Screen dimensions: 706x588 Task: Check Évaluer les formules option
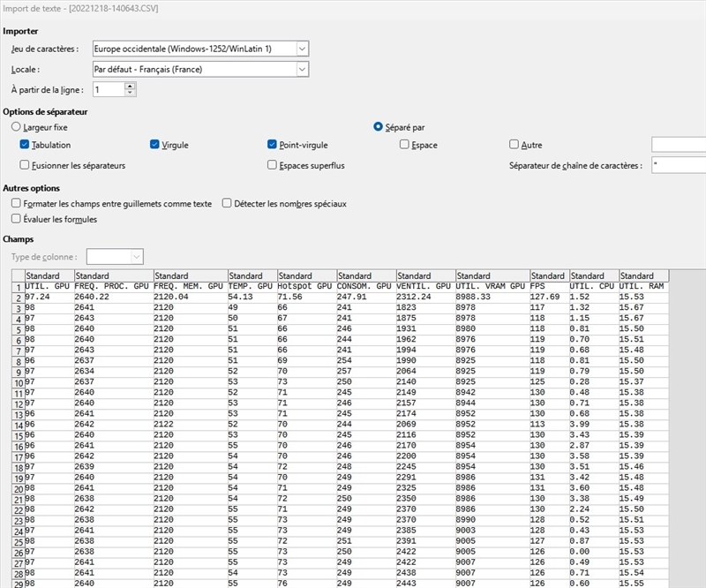coord(16,219)
